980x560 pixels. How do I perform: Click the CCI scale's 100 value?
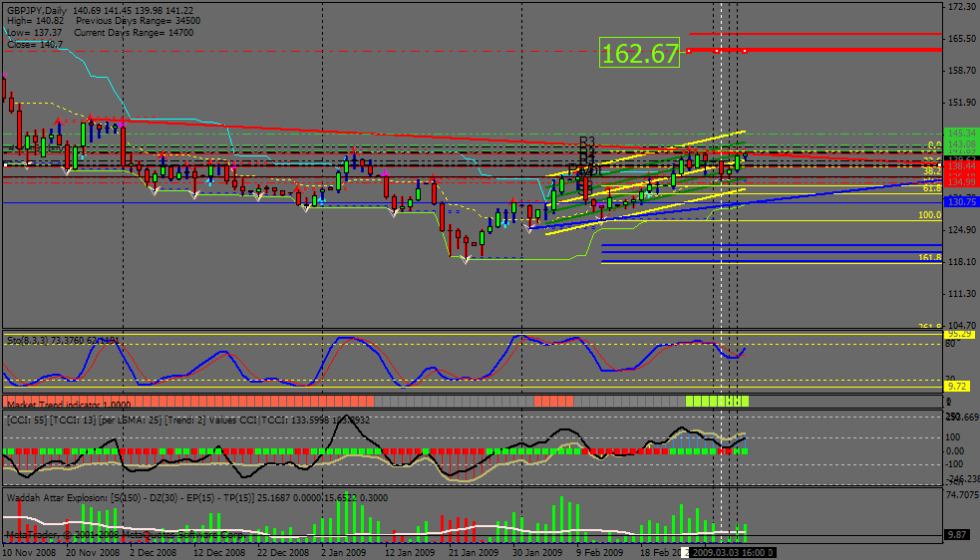[952, 436]
